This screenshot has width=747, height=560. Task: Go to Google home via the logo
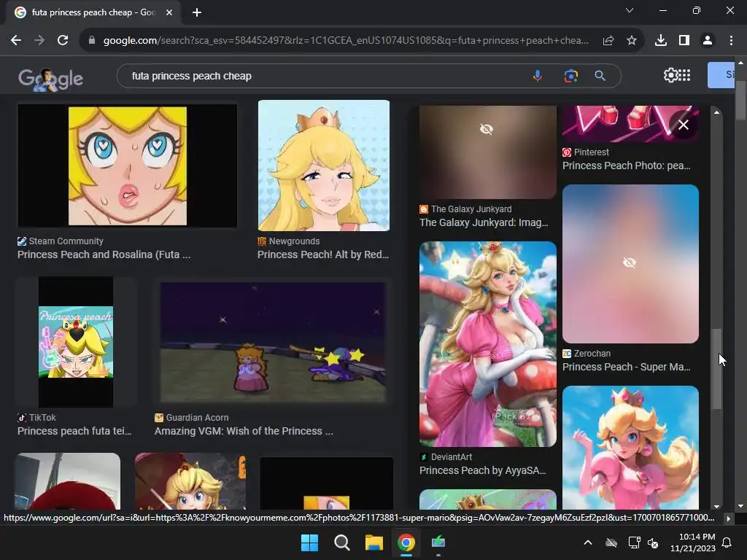click(x=50, y=79)
